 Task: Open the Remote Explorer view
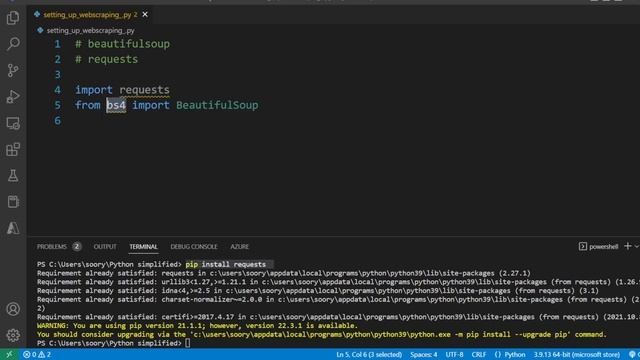(13, 123)
